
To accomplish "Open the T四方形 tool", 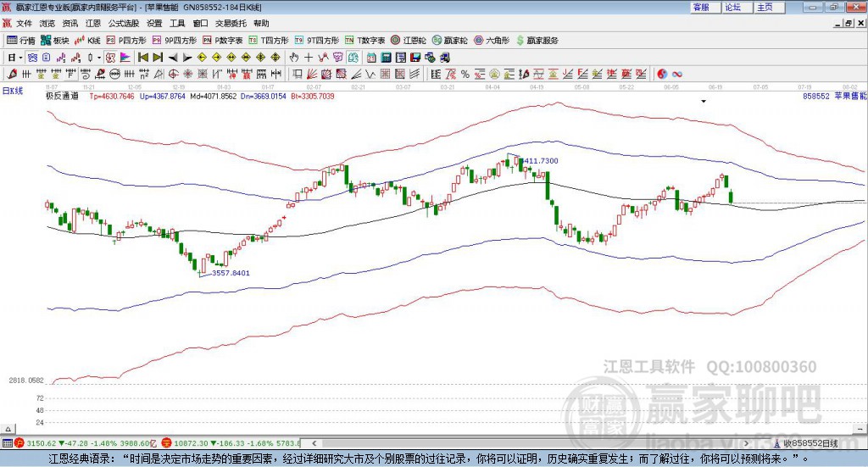I will point(269,41).
